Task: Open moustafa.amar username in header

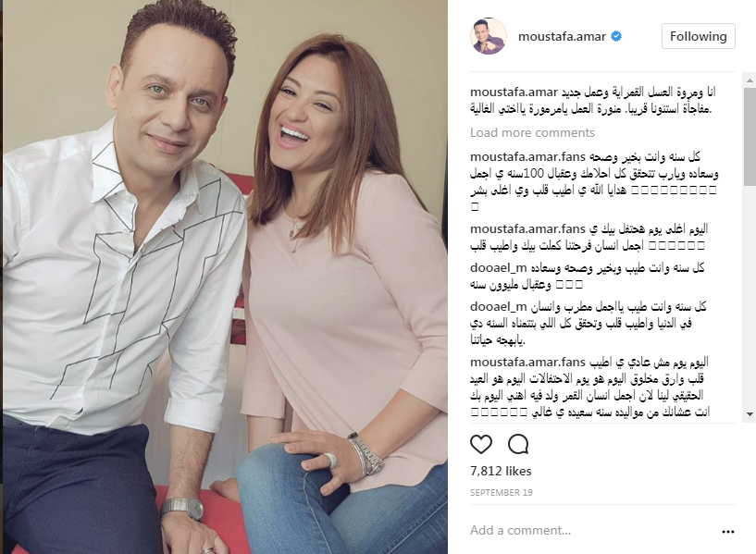Action: click(562, 36)
